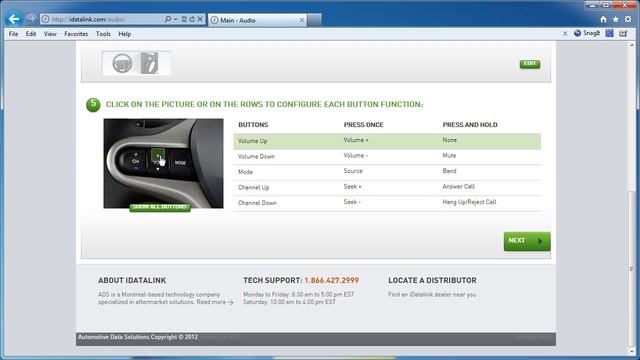The image size is (640, 360).
Task: Open the Favorites menu
Action: (x=76, y=34)
